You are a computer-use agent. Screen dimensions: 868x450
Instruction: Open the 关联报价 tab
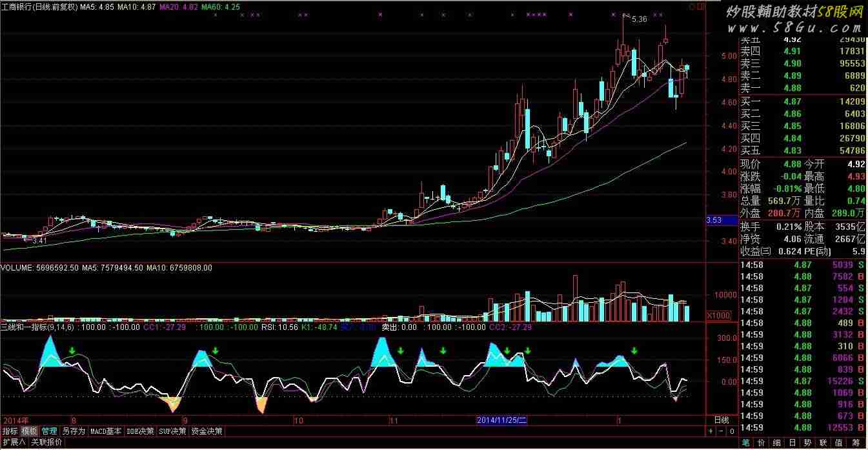(46, 442)
